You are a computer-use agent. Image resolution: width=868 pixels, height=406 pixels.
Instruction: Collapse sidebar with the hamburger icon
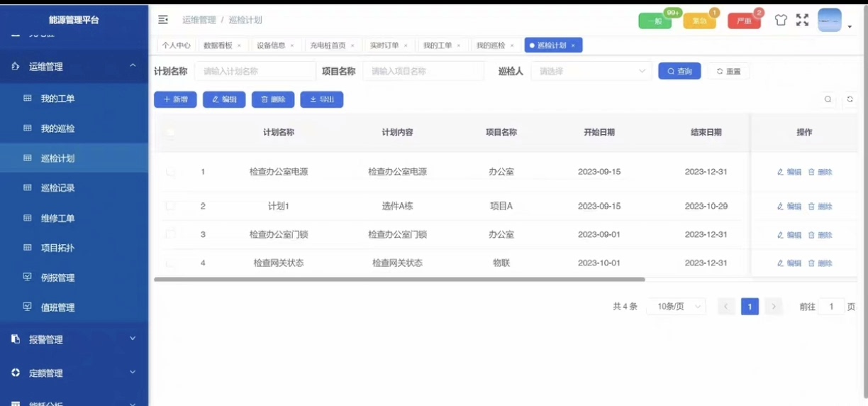pos(163,19)
